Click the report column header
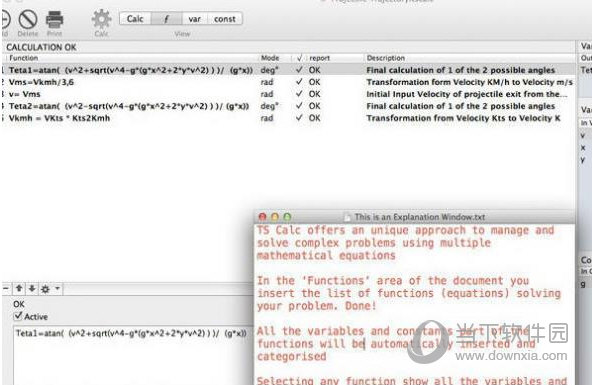 click(x=319, y=58)
